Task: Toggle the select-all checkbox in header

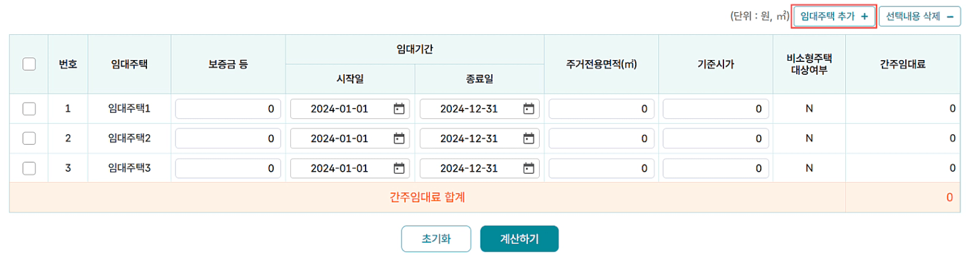Action: 28,64
